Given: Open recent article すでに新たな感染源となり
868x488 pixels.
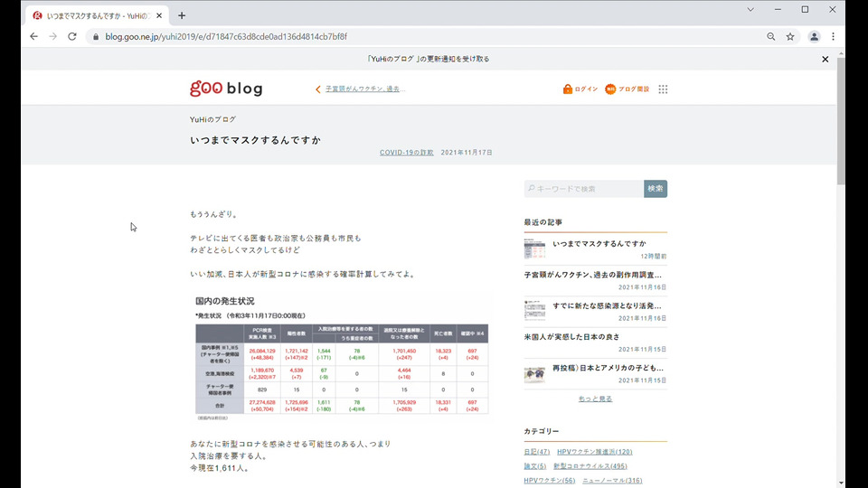Looking at the screenshot, I should pos(607,305).
